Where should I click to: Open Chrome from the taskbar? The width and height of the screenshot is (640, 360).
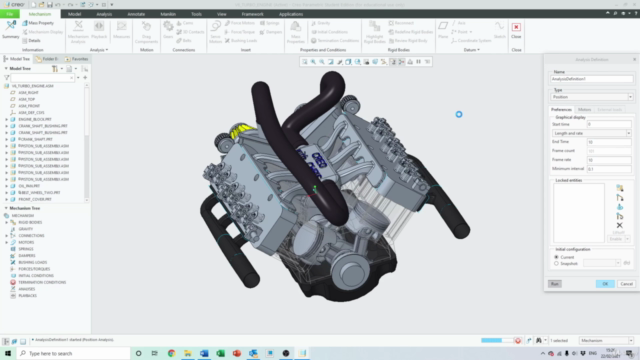pyautogui.click(x=171, y=353)
